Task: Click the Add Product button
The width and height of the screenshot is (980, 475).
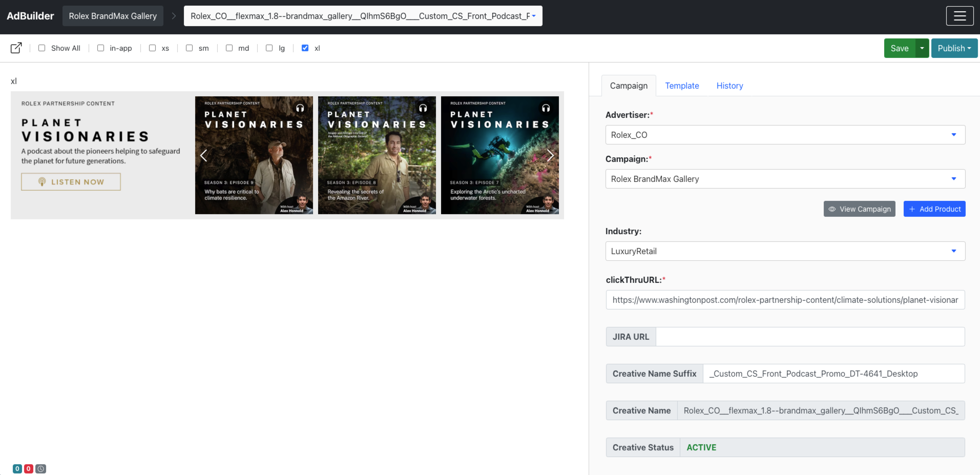Action: (934, 209)
